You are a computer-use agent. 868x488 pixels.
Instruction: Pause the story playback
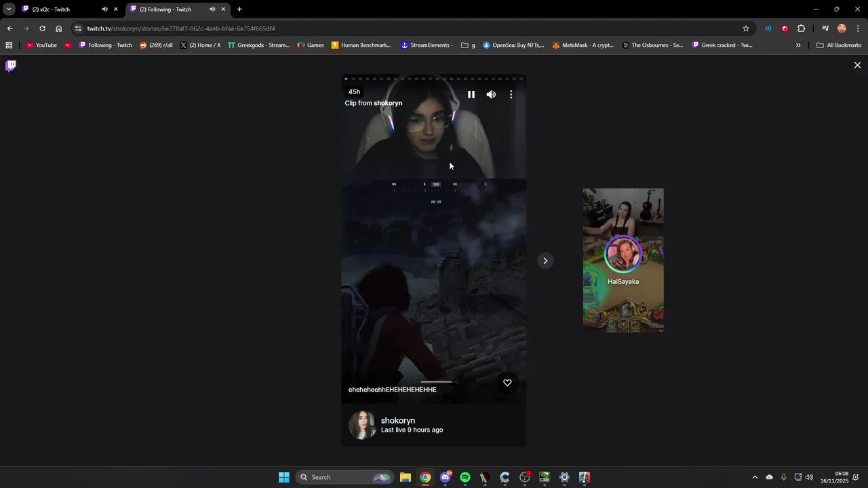coord(471,95)
